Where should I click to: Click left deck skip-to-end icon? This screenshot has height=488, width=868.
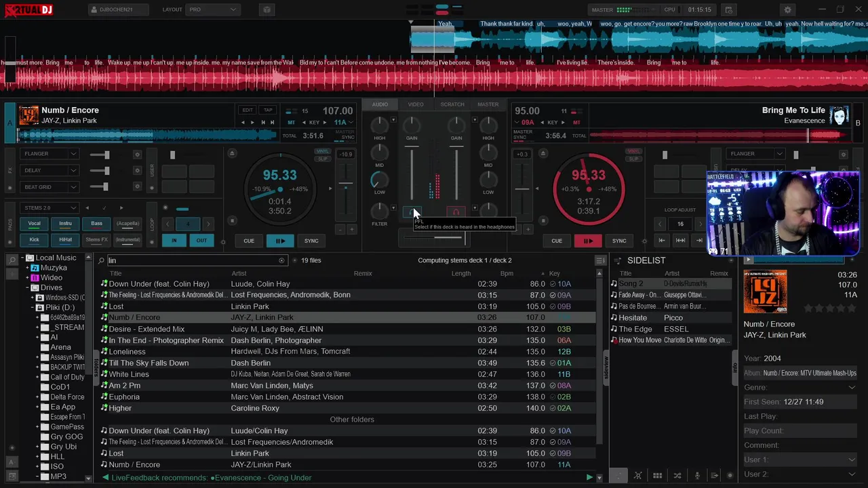273,123
